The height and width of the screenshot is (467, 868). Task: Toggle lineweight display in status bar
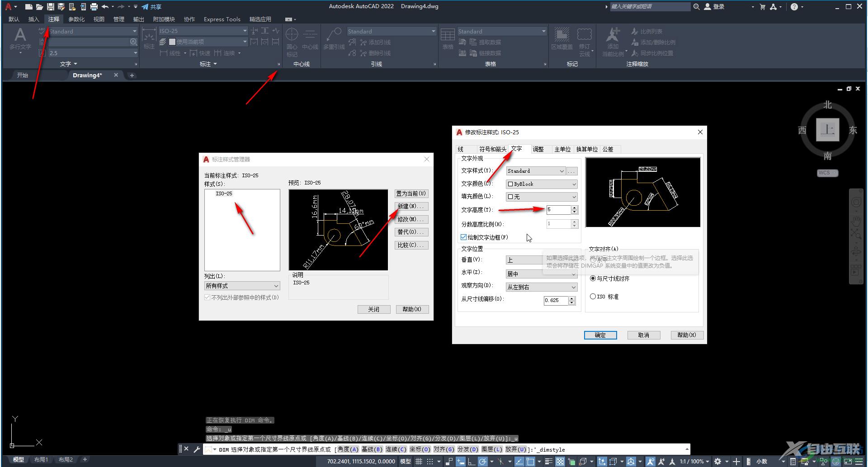pos(548,462)
